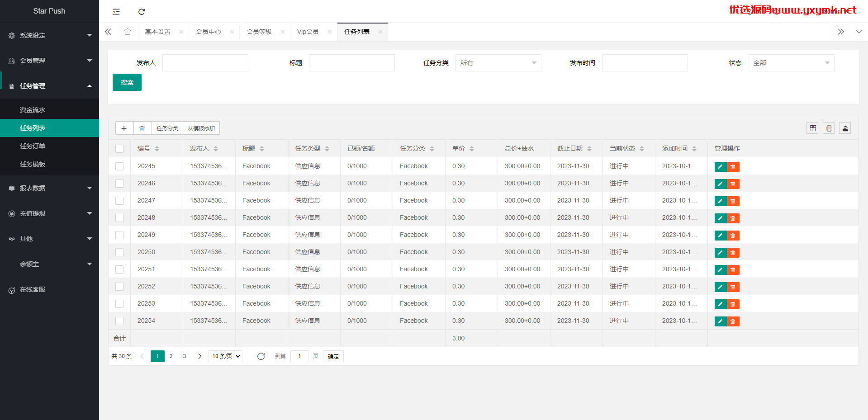The image size is (868, 420).
Task: Edit task 20245 with pencil icon
Action: pos(721,167)
